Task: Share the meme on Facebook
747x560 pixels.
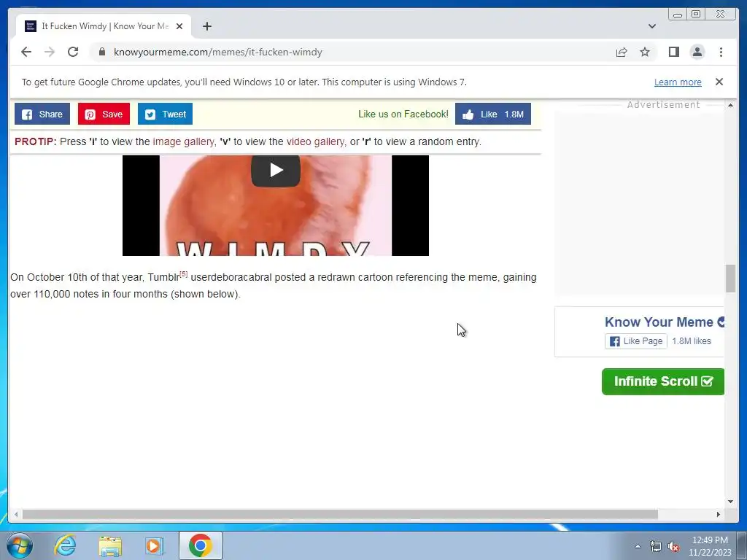Action: coord(42,114)
